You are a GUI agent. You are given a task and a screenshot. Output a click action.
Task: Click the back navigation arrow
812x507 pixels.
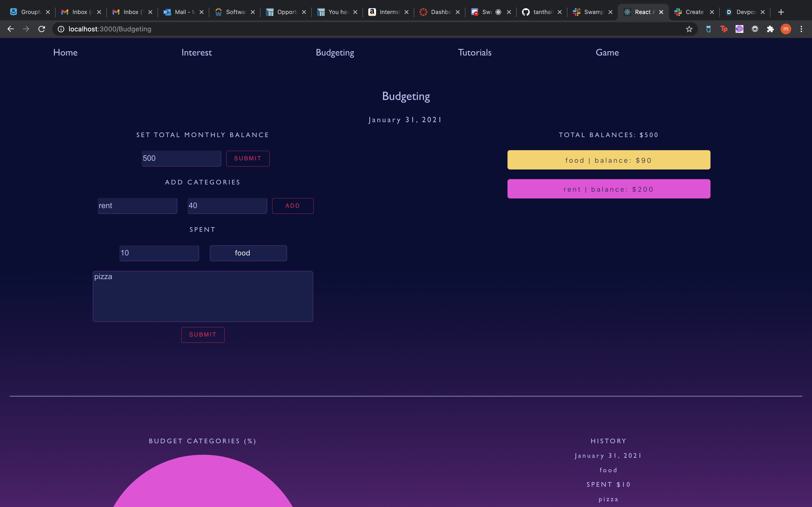(x=10, y=29)
